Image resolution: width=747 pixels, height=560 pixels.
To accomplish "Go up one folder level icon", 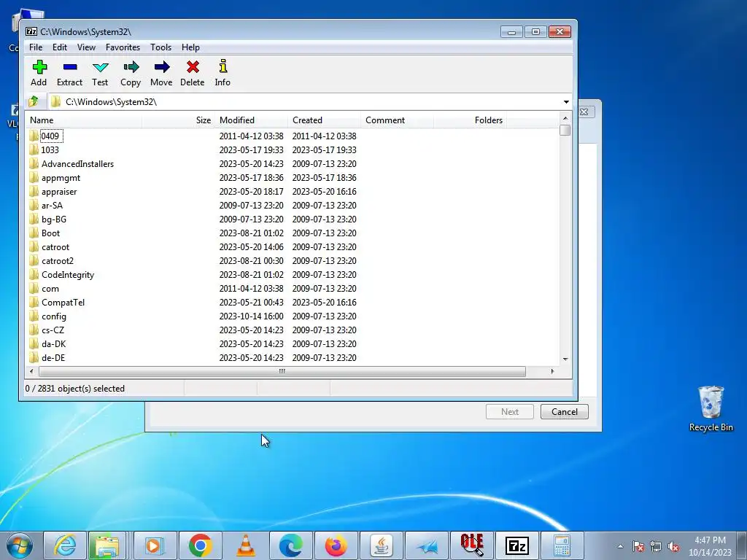I will pos(34,101).
